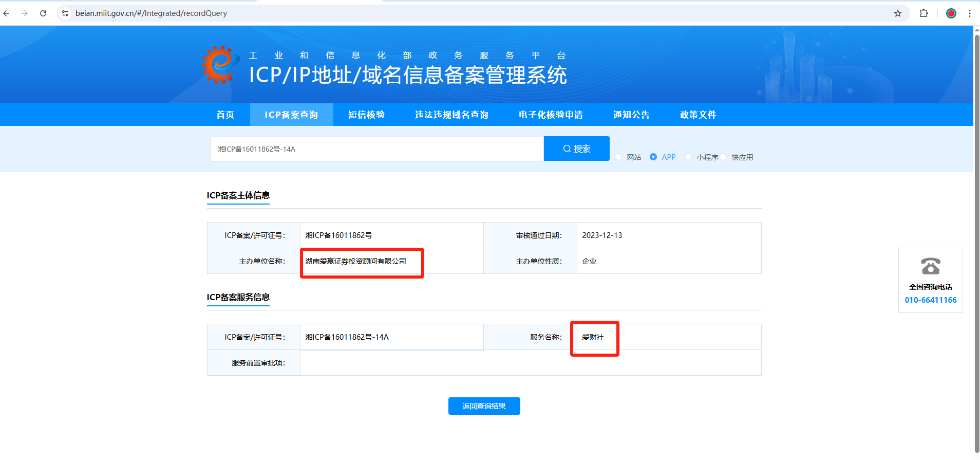The height and width of the screenshot is (460, 980).
Task: Open the 通知公告 nav tab
Action: [631, 115]
